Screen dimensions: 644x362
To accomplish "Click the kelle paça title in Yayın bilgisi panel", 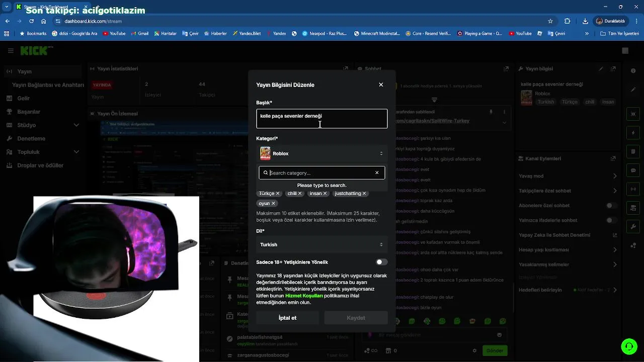I will [552, 84].
